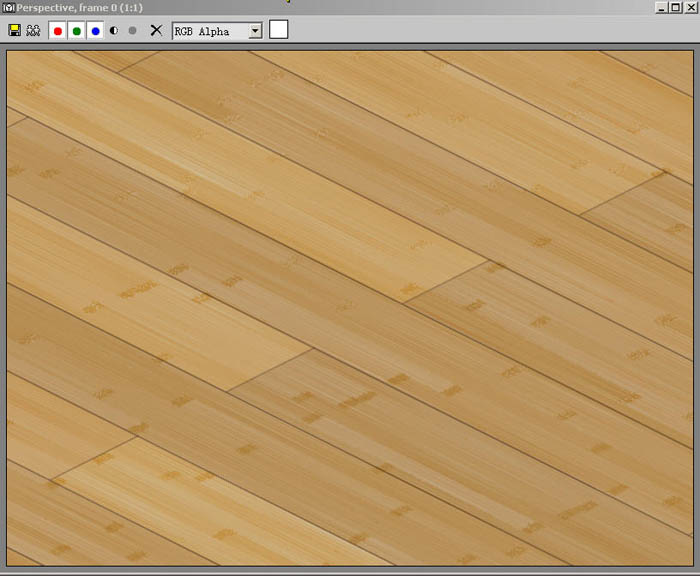Toggle the blue channel display
The width and height of the screenshot is (700, 576).
pyautogui.click(x=96, y=31)
